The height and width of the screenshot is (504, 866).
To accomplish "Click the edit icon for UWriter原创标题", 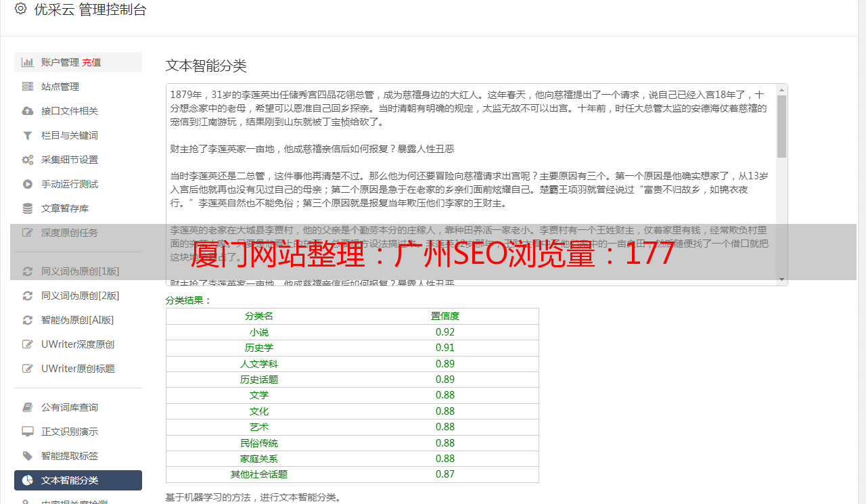I will 28,369.
